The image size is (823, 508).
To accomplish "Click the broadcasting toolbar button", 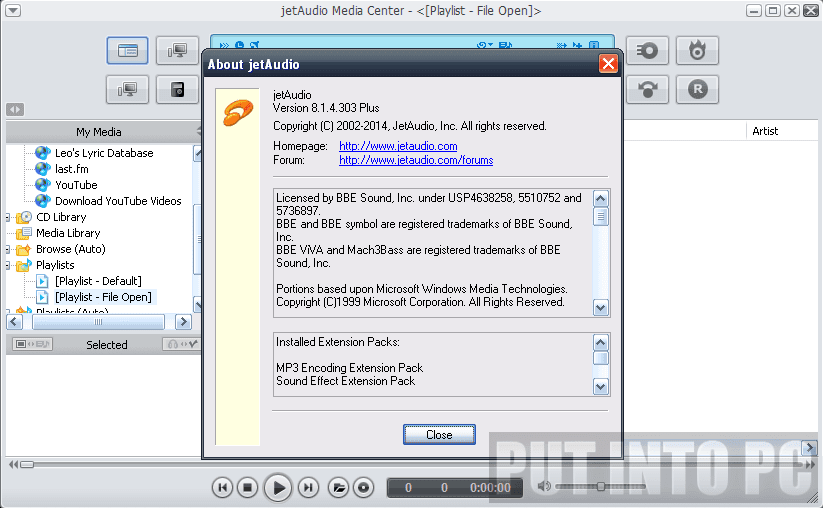I will click(647, 89).
